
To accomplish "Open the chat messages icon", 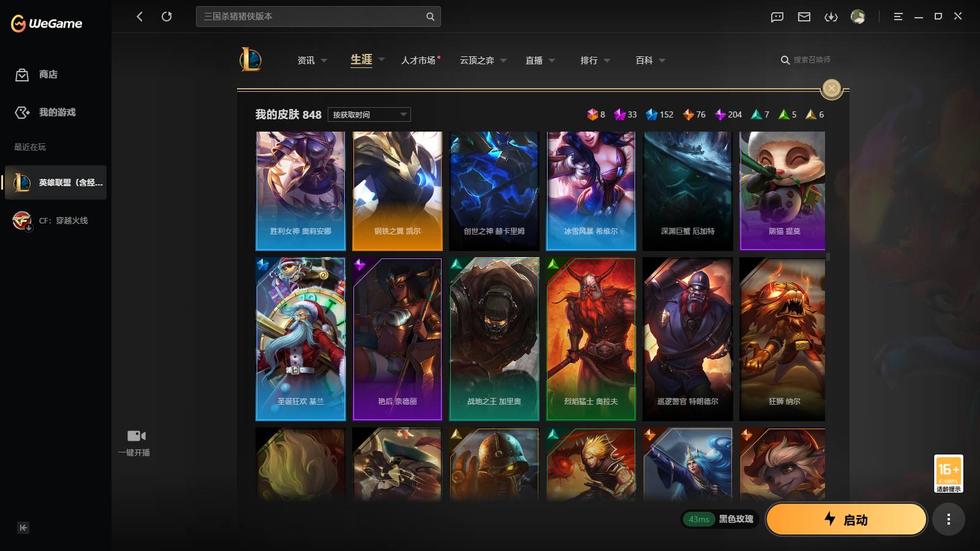I will pos(777,17).
